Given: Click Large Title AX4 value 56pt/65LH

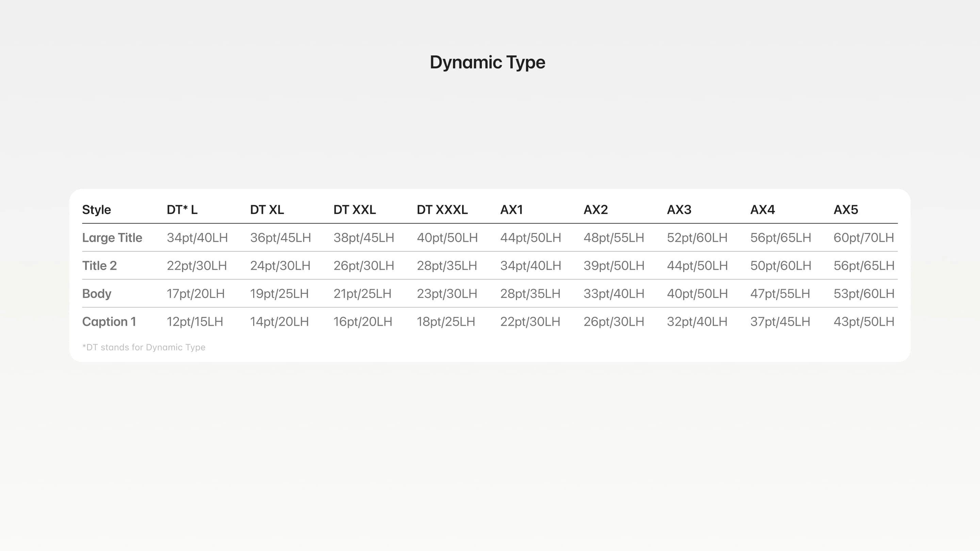Looking at the screenshot, I should pos(781,238).
